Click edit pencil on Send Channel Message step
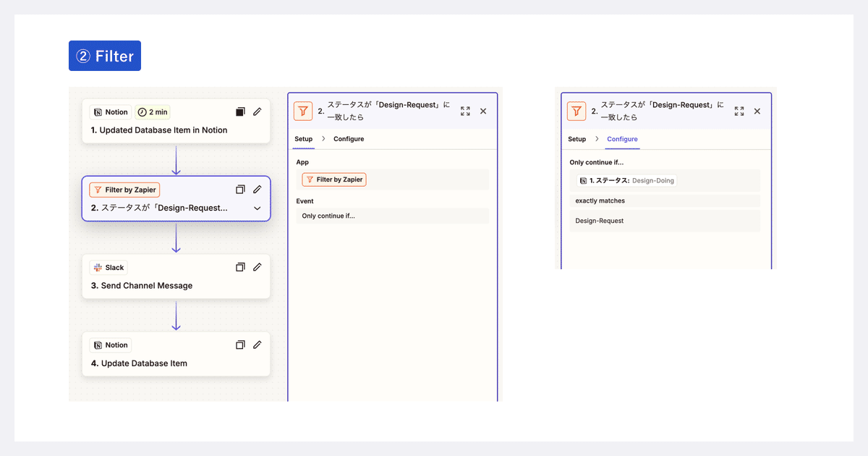The image size is (868, 456). [257, 267]
